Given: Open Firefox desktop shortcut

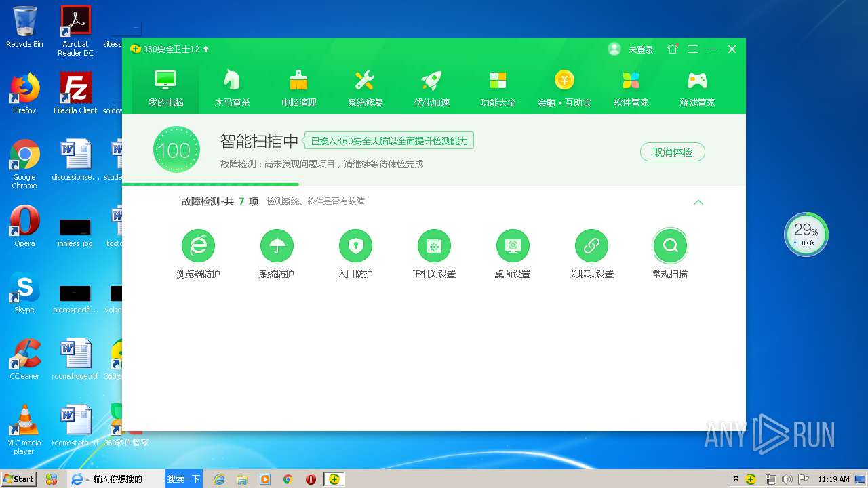Looking at the screenshot, I should pyautogui.click(x=24, y=94).
